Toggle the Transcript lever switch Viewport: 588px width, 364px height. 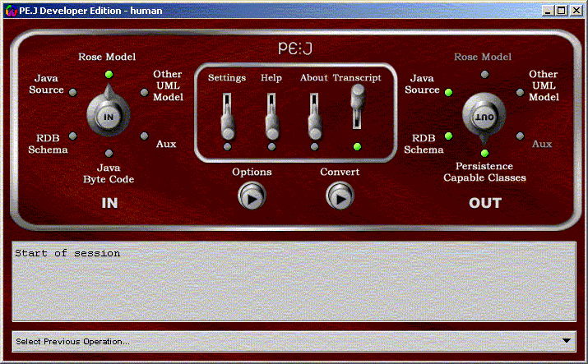[358, 107]
